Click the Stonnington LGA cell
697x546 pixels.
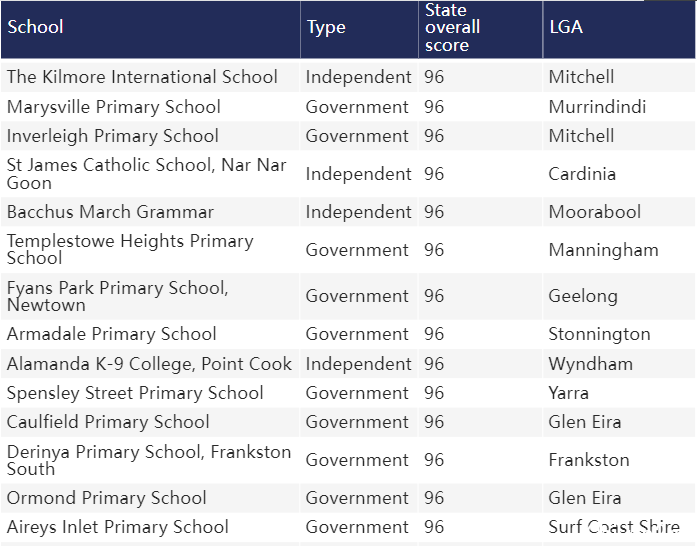(x=599, y=334)
